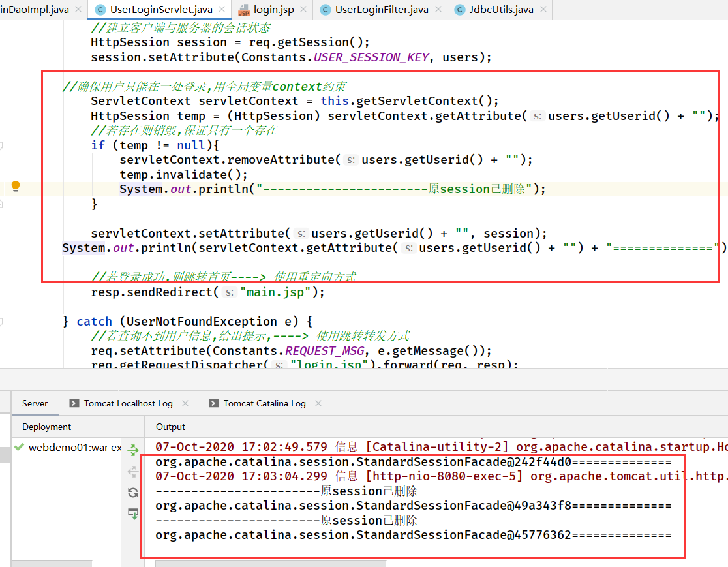Select the webdemo01:war deployment item
728x567 pixels.
(x=74, y=447)
